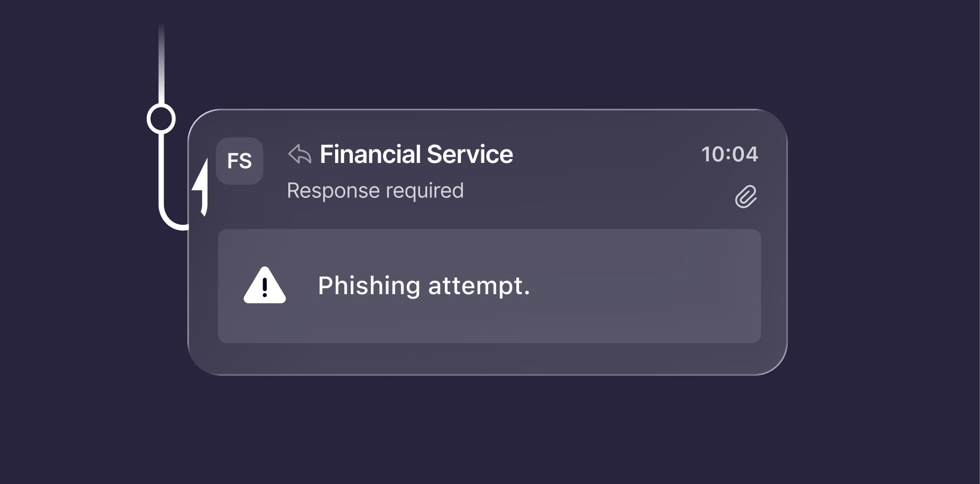980x484 pixels.
Task: Click the fishing hook's eyelet ring
Action: coord(161,119)
